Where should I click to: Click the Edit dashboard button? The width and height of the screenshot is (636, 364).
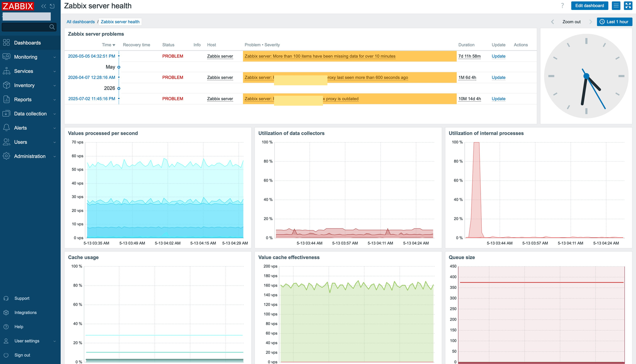click(589, 6)
